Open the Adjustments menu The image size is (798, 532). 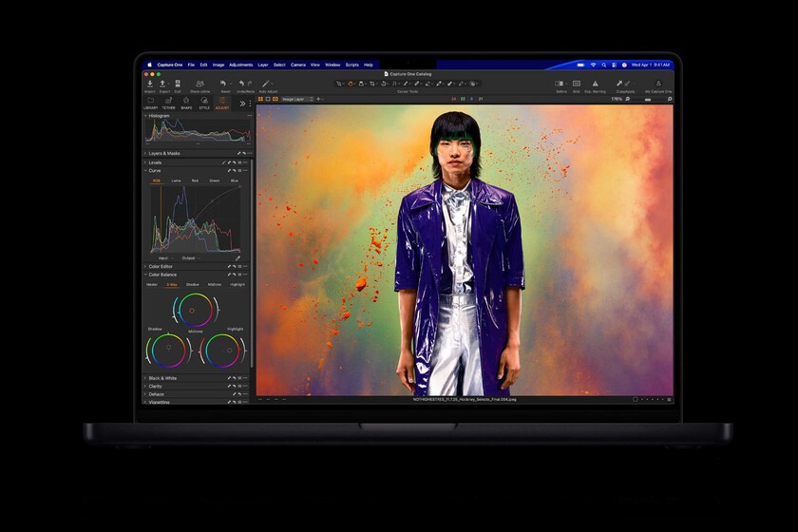241,65
